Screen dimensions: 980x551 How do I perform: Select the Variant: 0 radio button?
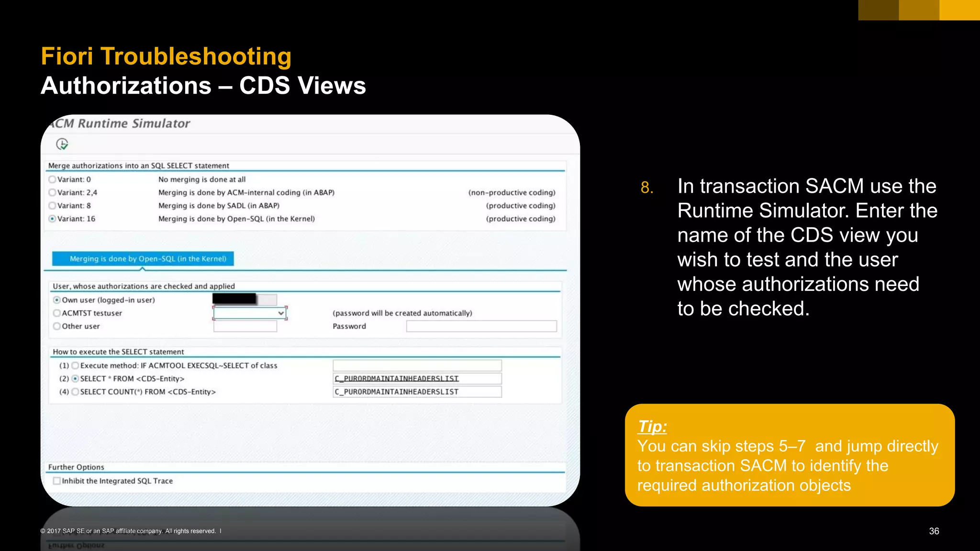[x=52, y=179]
